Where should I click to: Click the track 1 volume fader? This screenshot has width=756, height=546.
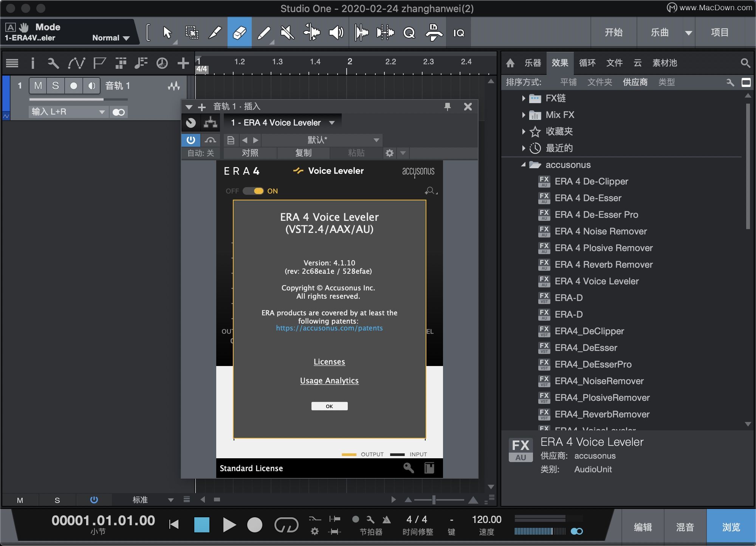click(78, 99)
